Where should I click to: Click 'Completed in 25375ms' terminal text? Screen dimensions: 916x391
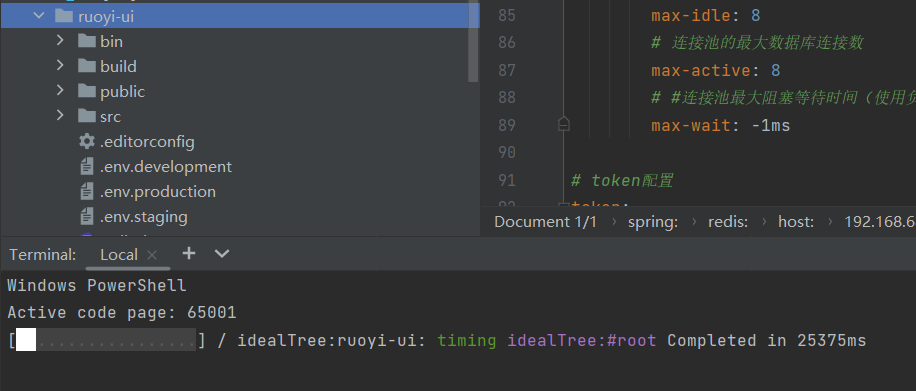766,340
